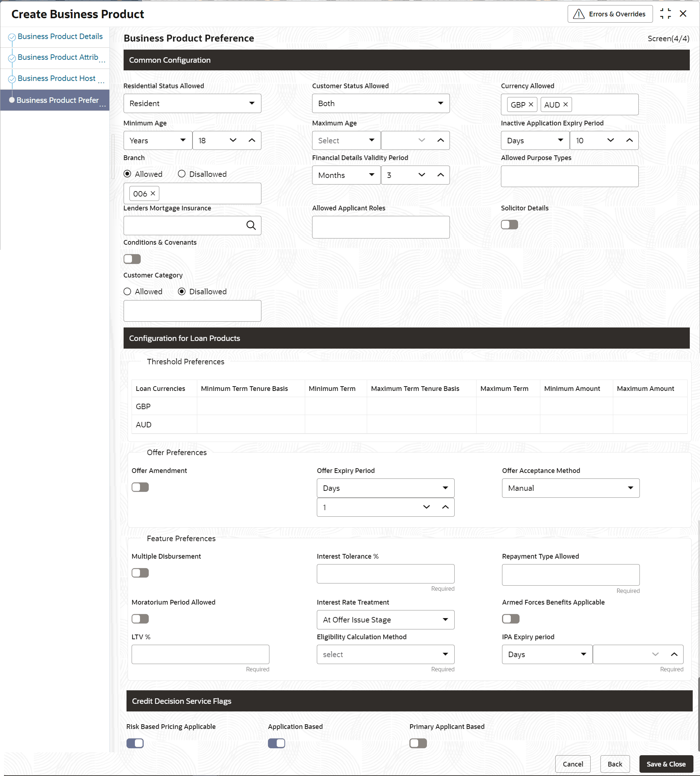The height and width of the screenshot is (776, 700).
Task: Enable Multiple Disbursement switch
Action: click(x=140, y=573)
